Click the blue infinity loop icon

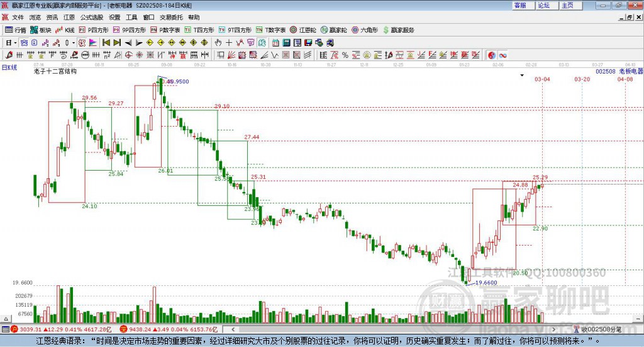pyautogui.click(x=502, y=55)
